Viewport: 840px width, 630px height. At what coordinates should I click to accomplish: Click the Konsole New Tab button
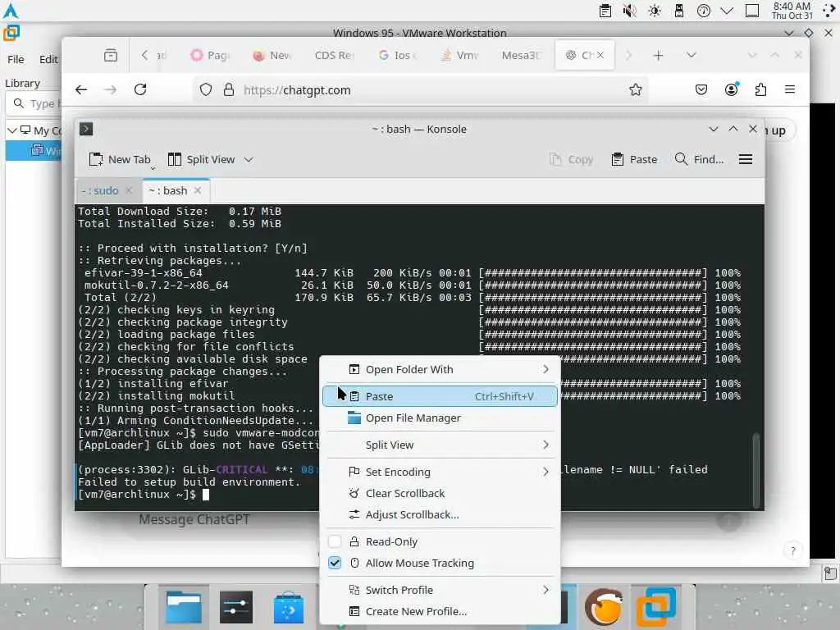pyautogui.click(x=120, y=160)
